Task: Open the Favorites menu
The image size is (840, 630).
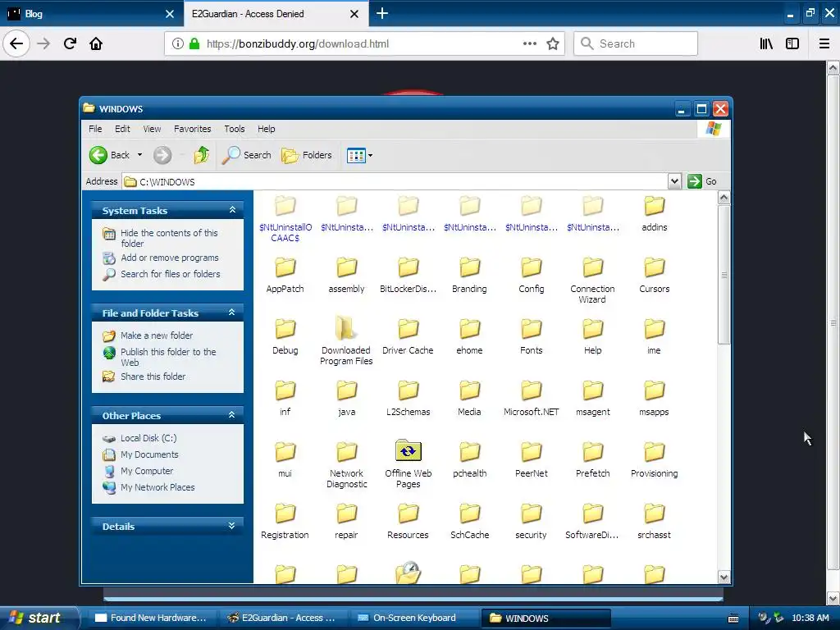Action: pos(192,129)
